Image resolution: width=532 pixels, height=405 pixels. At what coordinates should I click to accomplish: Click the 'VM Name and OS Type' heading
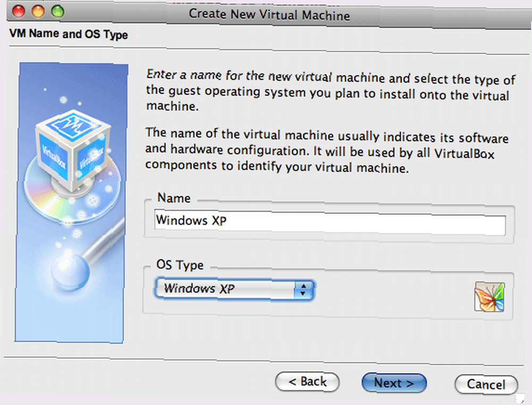coord(69,34)
